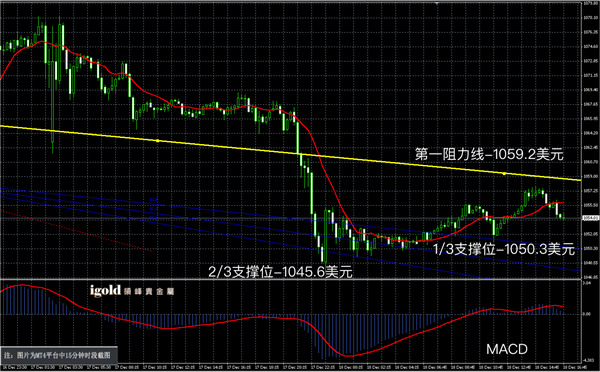Click the 0.00 level on MACD scale

587,314
